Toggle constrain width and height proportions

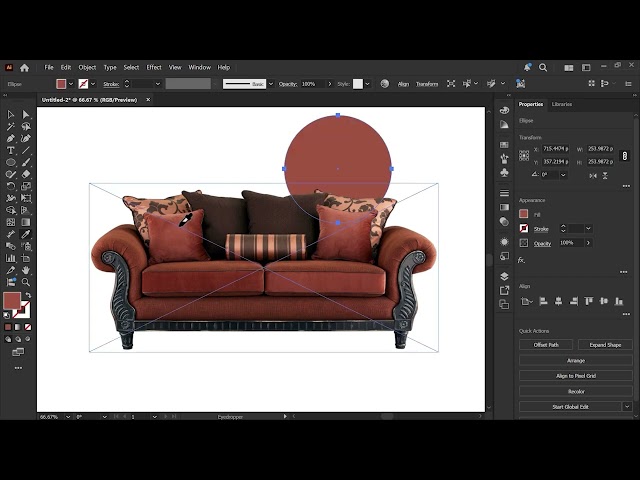click(x=624, y=155)
